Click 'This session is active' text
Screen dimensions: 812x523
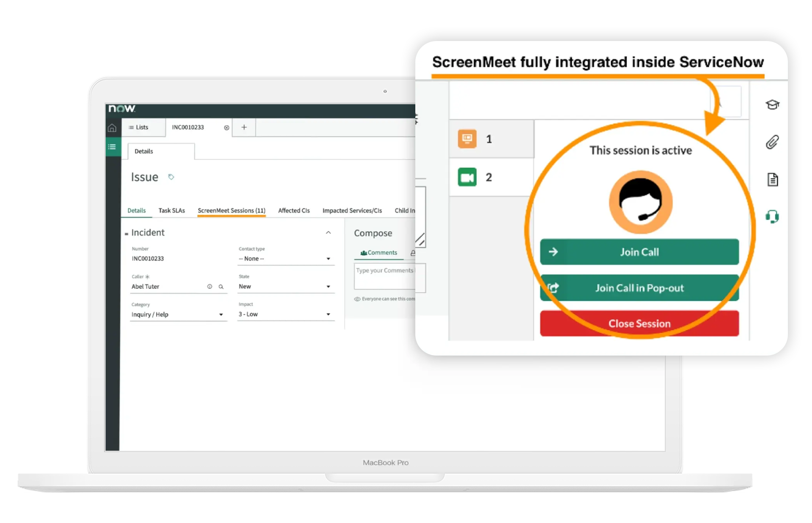[x=641, y=151]
